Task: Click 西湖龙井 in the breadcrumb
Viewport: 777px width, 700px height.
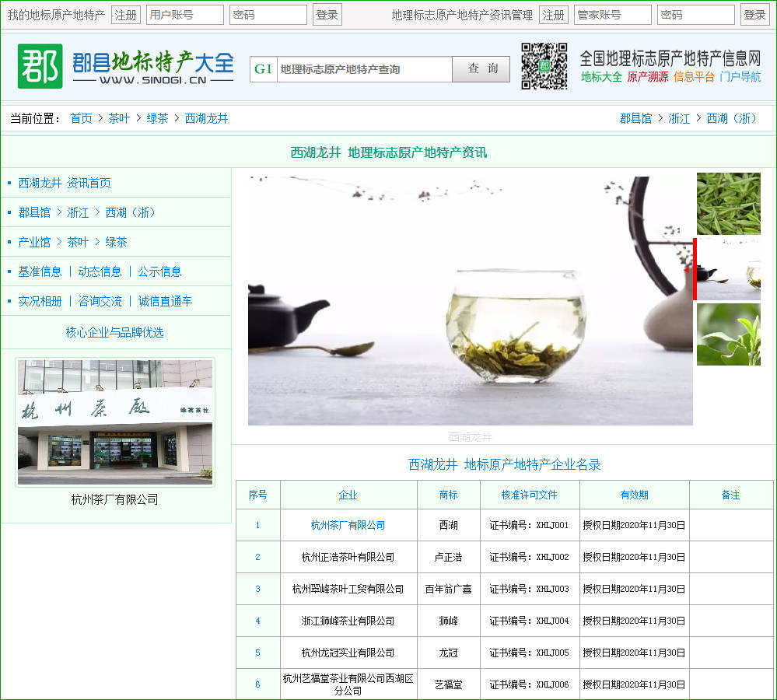Action: [x=206, y=118]
